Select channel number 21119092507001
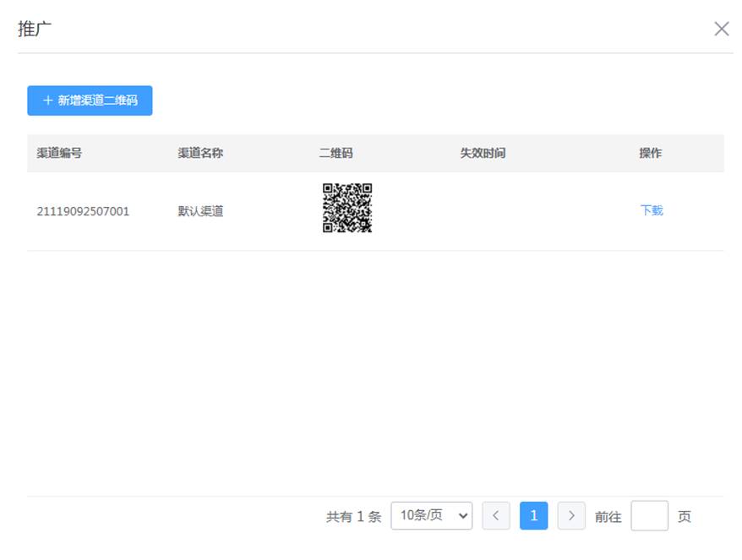742x560 pixels. click(x=83, y=211)
